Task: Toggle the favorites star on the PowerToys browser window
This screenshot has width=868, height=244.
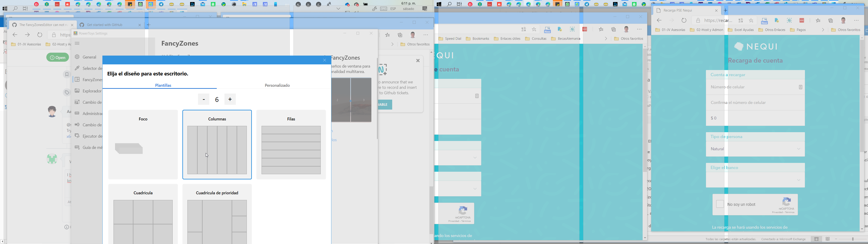Action: point(387,35)
